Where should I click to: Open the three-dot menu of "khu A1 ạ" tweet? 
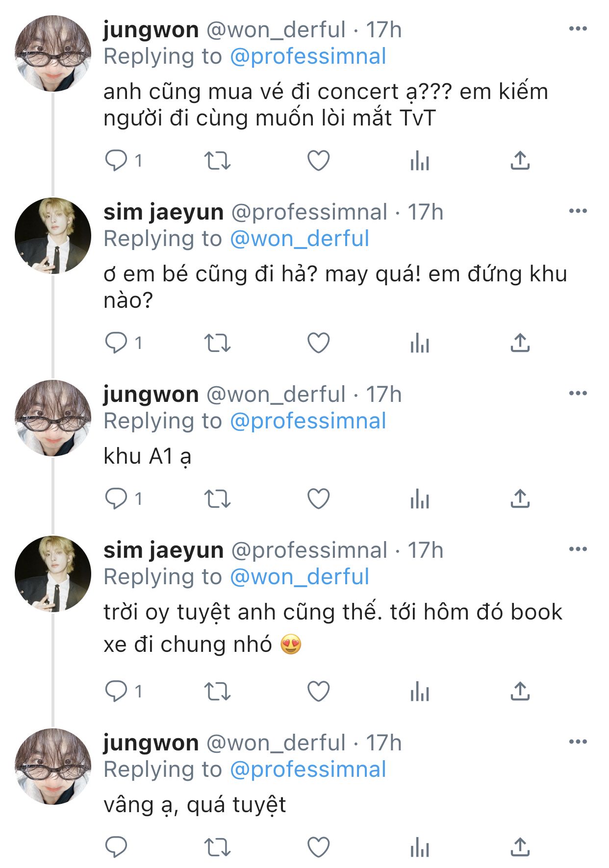click(x=578, y=393)
